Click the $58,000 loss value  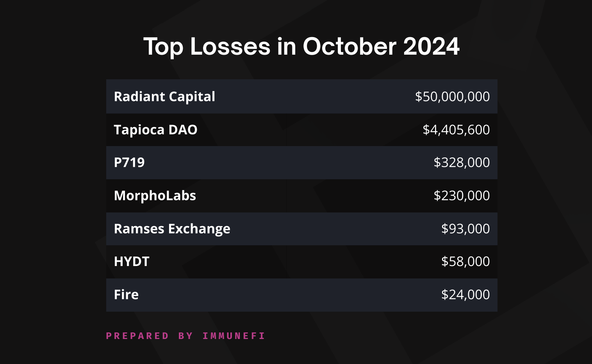point(465,262)
